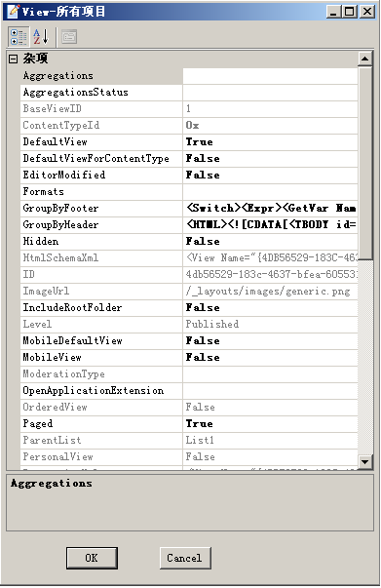Viewport: 381px width, 588px height.
Task: Select the Level property
Action: pos(101,324)
